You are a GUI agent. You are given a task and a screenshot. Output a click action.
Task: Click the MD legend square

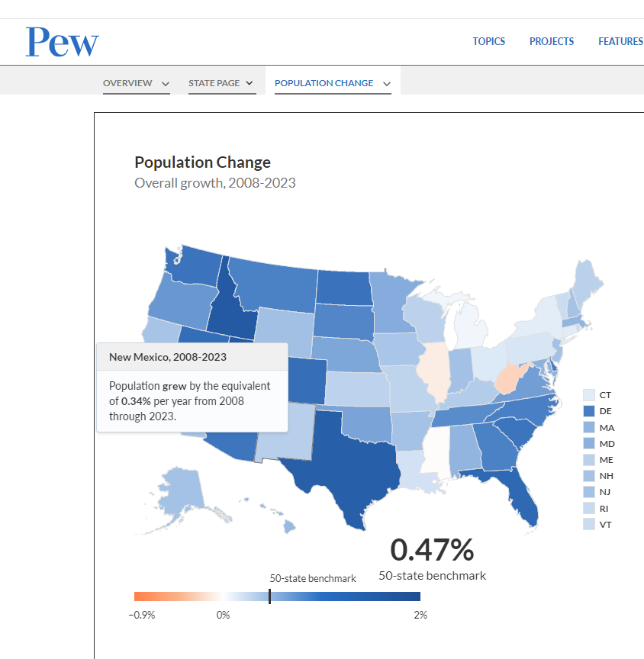point(589,443)
